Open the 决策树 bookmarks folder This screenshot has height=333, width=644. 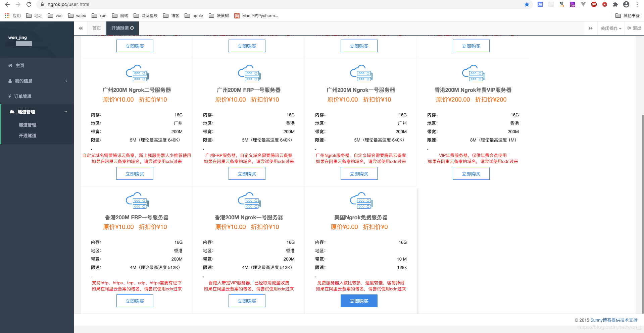[218, 16]
